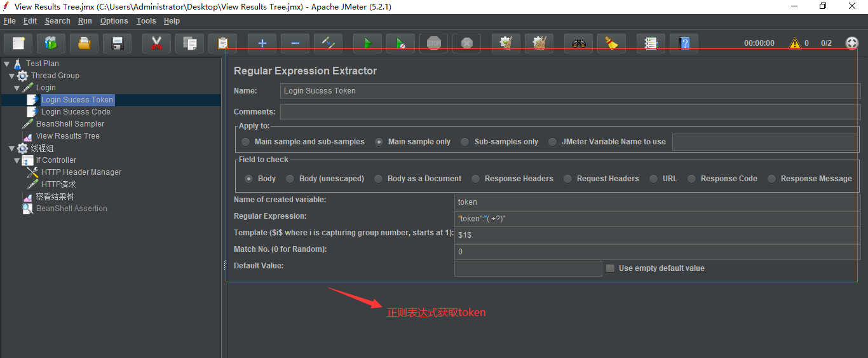Open the Tools menu
868x358 pixels.
coord(146,21)
